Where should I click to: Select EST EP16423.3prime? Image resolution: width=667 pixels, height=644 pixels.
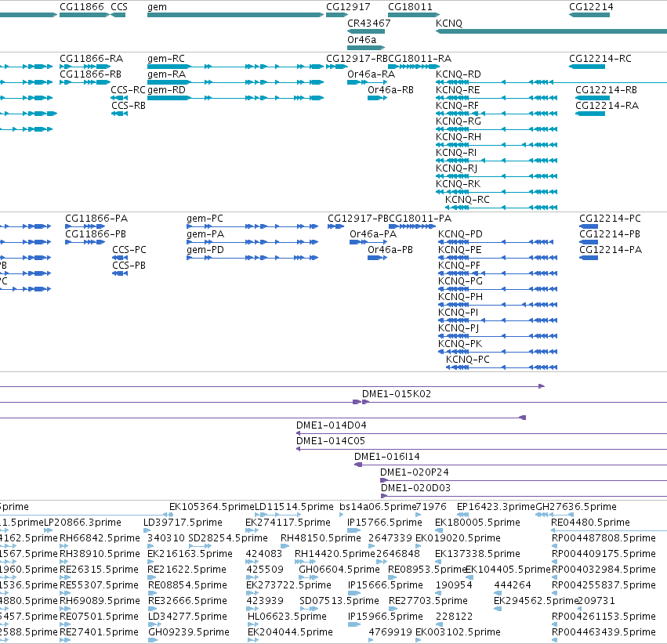tap(496, 507)
